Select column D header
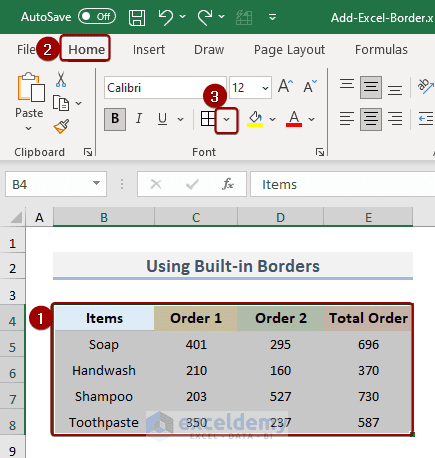Viewport: 435px width, 458px height. click(x=280, y=218)
